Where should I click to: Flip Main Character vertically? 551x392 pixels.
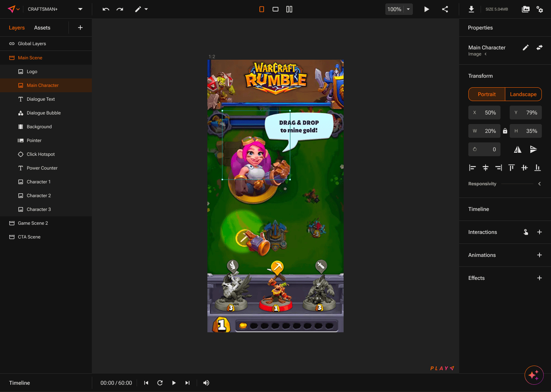(533, 149)
